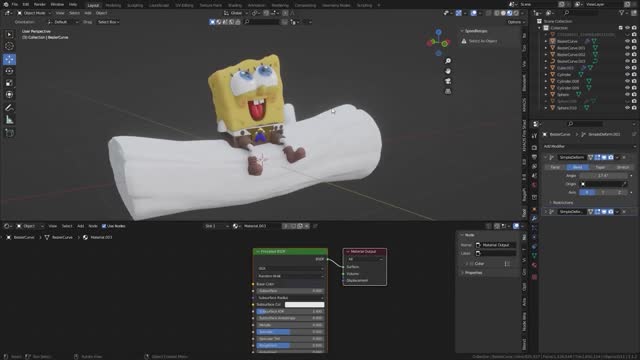
Task: Click the BezierCurve object icon in outliner
Action: tap(552, 41)
